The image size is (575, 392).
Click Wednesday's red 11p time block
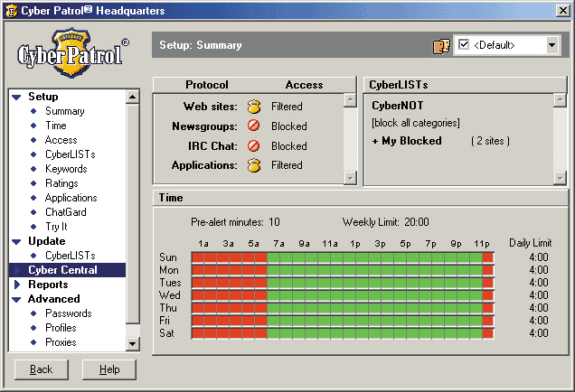point(487,295)
